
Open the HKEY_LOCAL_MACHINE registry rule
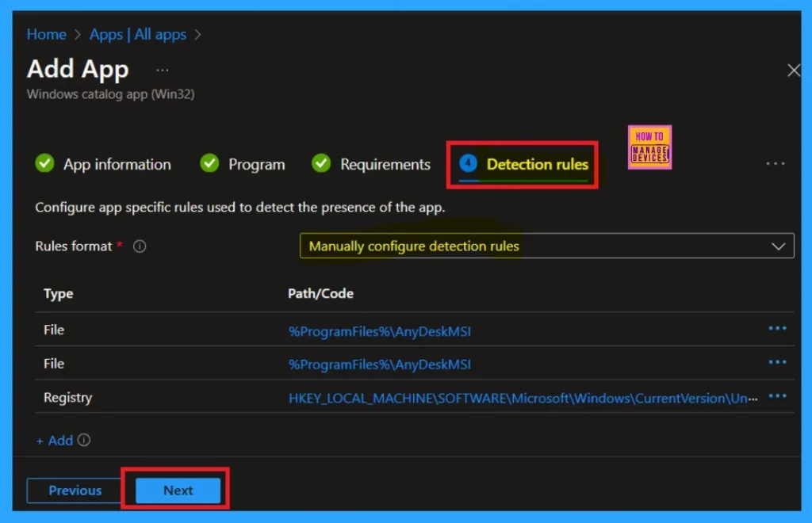[x=523, y=399]
